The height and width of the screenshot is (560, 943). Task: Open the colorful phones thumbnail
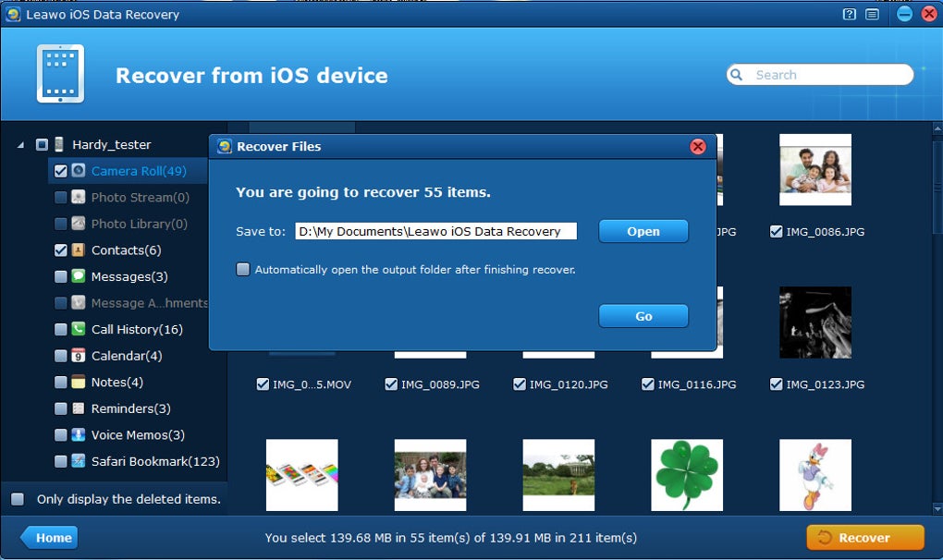pyautogui.click(x=302, y=475)
